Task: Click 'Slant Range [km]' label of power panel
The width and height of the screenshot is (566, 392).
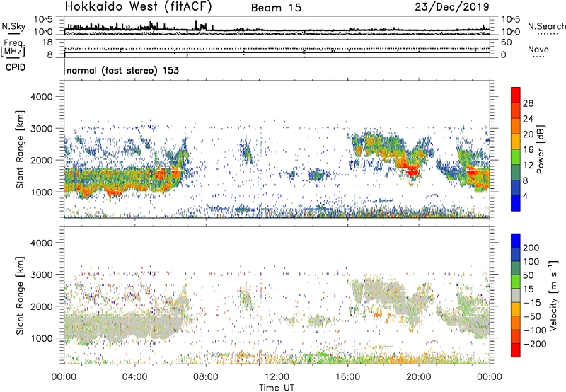Action: (20, 149)
